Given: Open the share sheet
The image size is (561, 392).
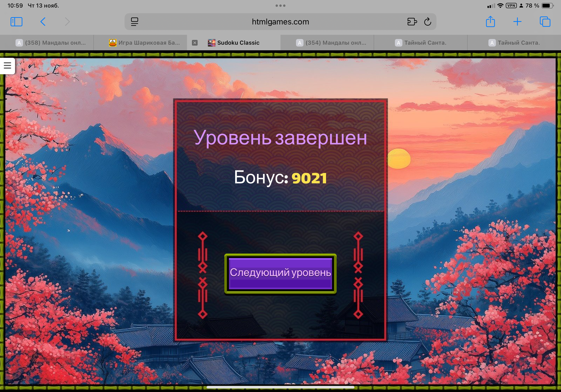Looking at the screenshot, I should 490,22.
